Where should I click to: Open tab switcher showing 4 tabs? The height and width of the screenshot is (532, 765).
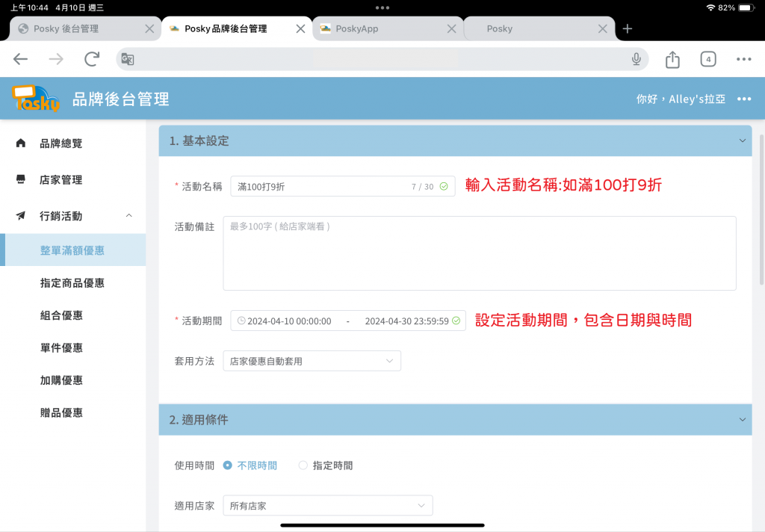click(x=708, y=59)
